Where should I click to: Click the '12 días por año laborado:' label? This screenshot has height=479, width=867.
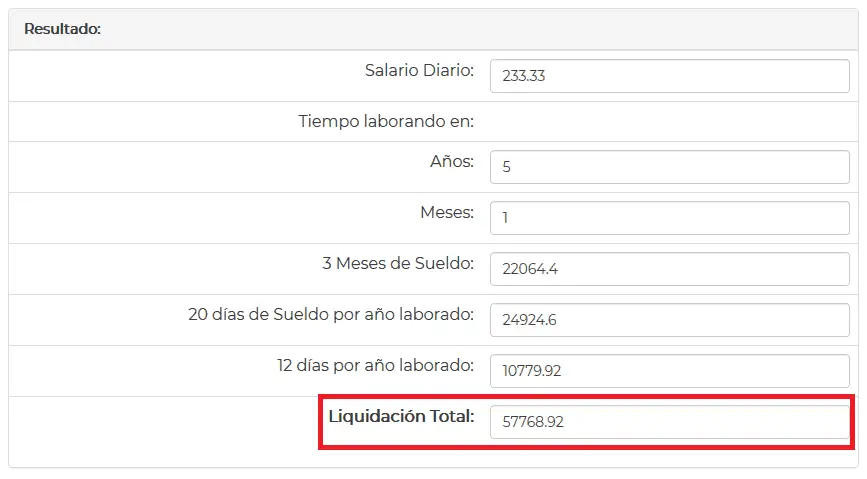[375, 366]
